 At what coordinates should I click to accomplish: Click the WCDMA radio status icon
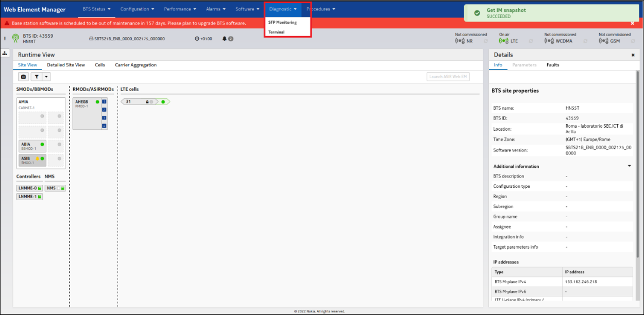(549, 41)
